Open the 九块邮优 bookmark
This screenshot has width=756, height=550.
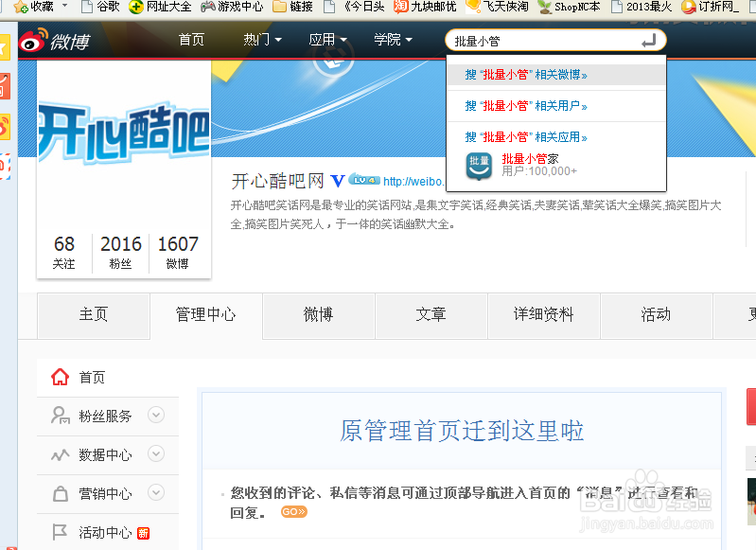pos(425,7)
